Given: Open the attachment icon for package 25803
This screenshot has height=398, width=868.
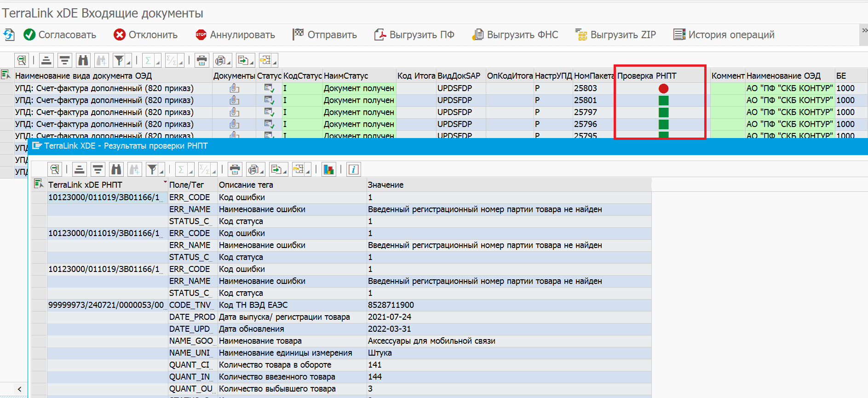Looking at the screenshot, I should pos(234,88).
